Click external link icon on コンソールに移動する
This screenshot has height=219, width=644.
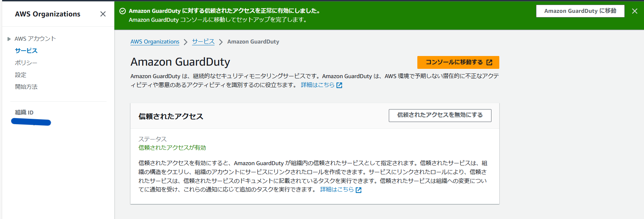point(489,62)
